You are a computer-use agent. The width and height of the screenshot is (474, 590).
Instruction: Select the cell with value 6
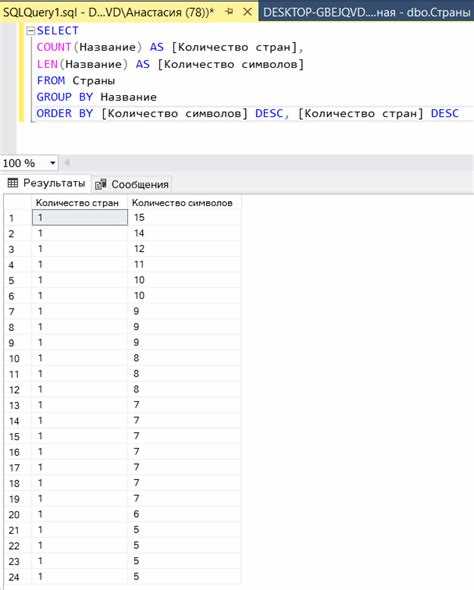click(184, 514)
